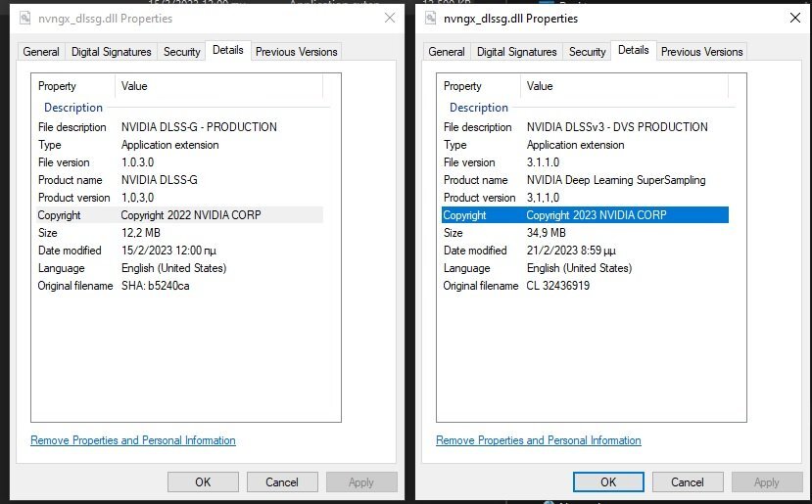The width and height of the screenshot is (812, 504).
Task: Select highlighted 'Copyright 2023 NVIDIA CORP' row
Action: [x=585, y=215]
